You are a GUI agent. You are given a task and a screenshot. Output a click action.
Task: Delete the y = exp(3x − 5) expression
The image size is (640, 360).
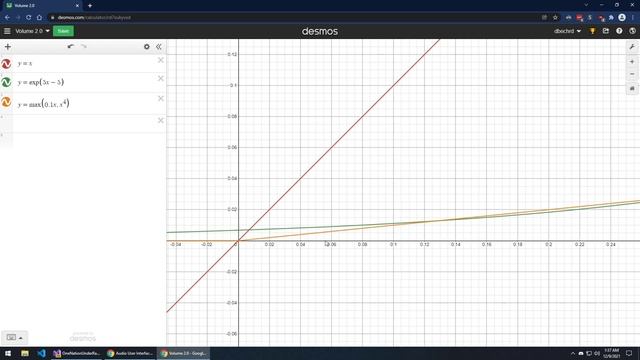(x=161, y=78)
